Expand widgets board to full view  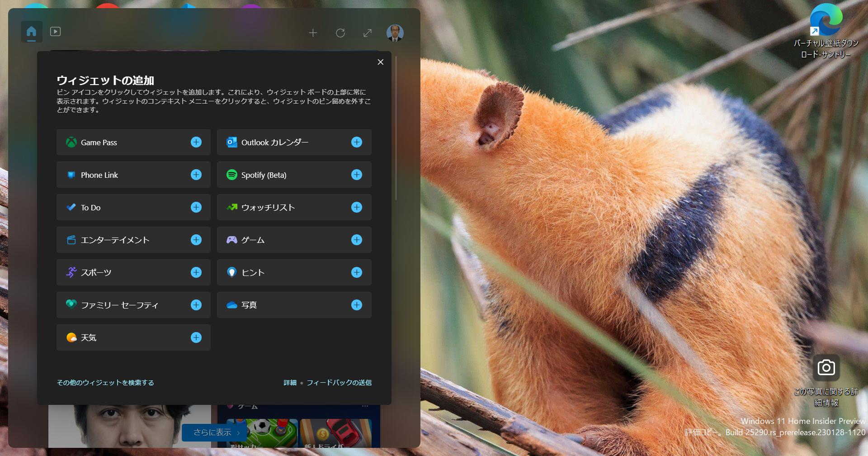click(368, 33)
